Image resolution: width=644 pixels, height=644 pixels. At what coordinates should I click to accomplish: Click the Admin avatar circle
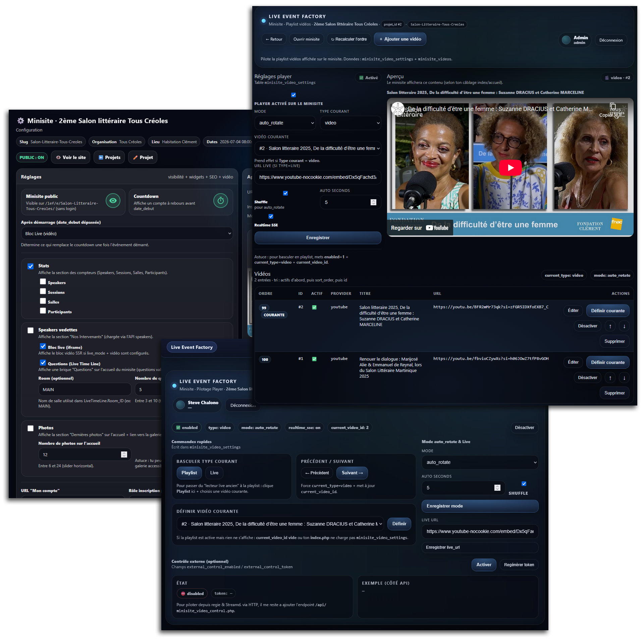pyautogui.click(x=566, y=40)
